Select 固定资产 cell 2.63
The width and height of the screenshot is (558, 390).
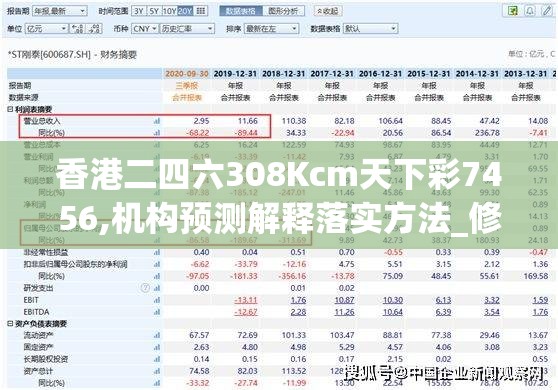point(201,347)
